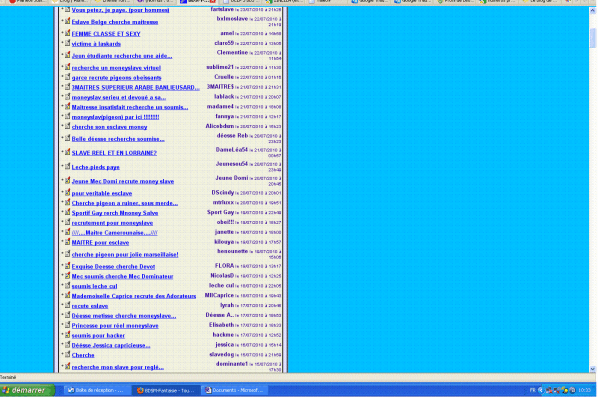Click the topic icon beside 'recrutement pour moneyslave'
The image size is (598, 397).
point(68,222)
